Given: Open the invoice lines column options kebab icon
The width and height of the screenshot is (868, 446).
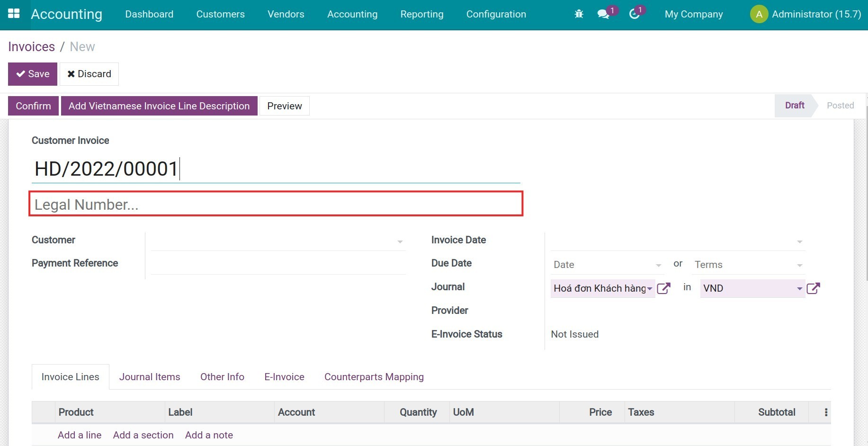Looking at the screenshot, I should coord(826,412).
